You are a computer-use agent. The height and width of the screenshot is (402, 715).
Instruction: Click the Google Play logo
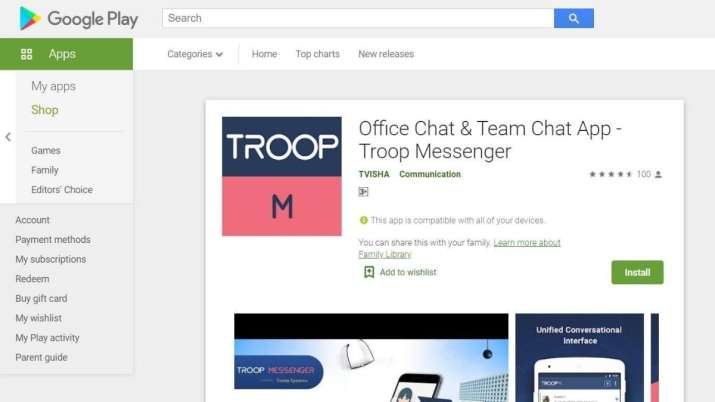(x=78, y=19)
